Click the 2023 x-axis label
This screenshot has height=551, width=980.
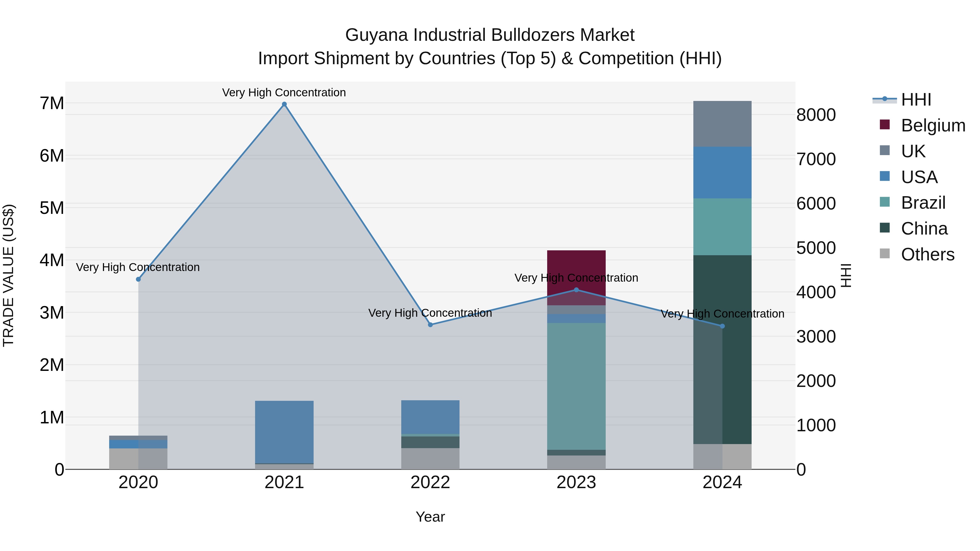(x=576, y=482)
